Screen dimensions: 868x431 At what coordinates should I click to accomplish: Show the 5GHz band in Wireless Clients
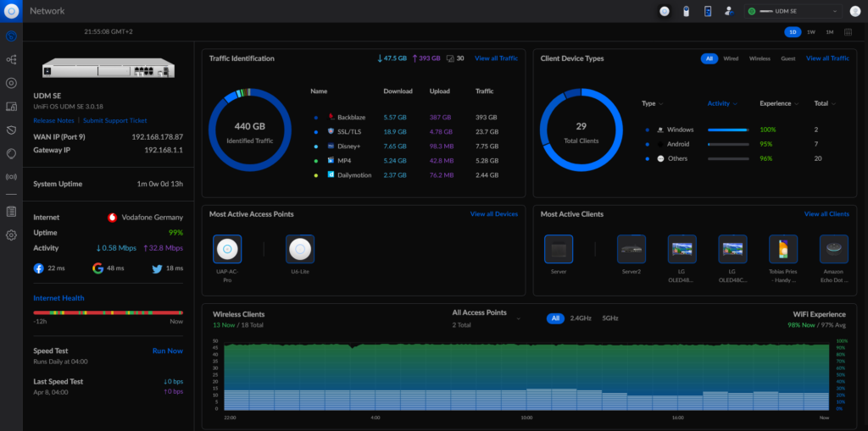click(x=610, y=318)
